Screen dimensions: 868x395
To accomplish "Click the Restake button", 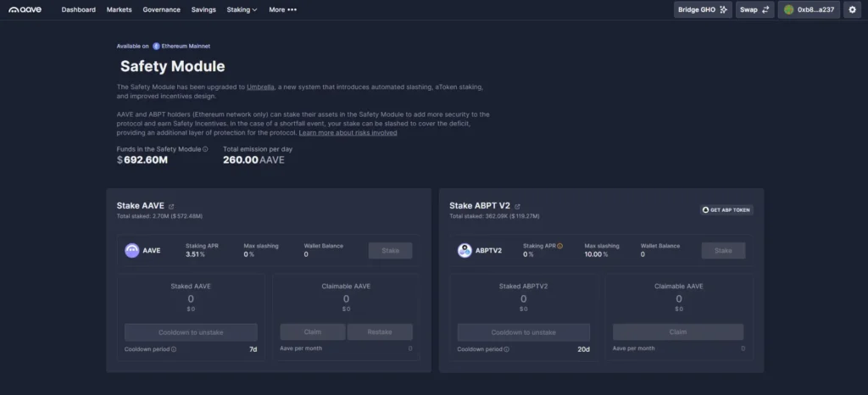I will point(380,332).
